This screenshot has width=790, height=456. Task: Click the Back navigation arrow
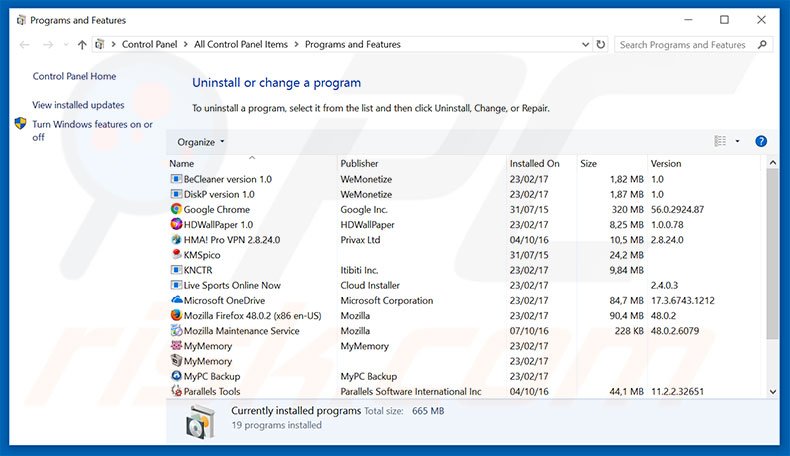25,45
